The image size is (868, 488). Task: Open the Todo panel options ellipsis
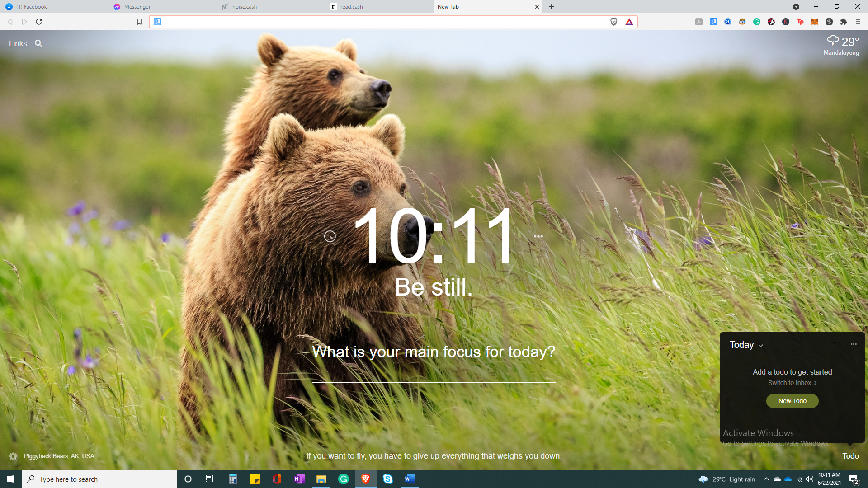click(x=854, y=344)
